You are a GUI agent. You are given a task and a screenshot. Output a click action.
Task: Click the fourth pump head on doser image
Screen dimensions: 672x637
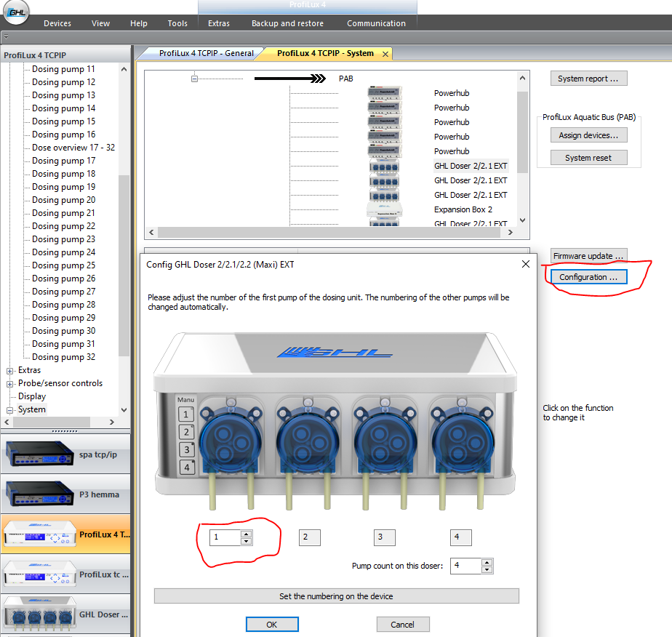(x=462, y=441)
